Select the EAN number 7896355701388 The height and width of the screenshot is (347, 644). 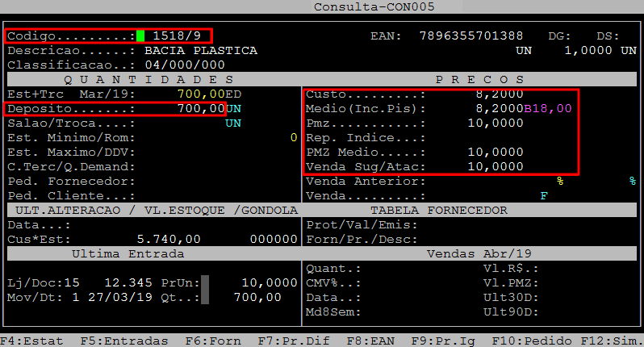(x=471, y=36)
